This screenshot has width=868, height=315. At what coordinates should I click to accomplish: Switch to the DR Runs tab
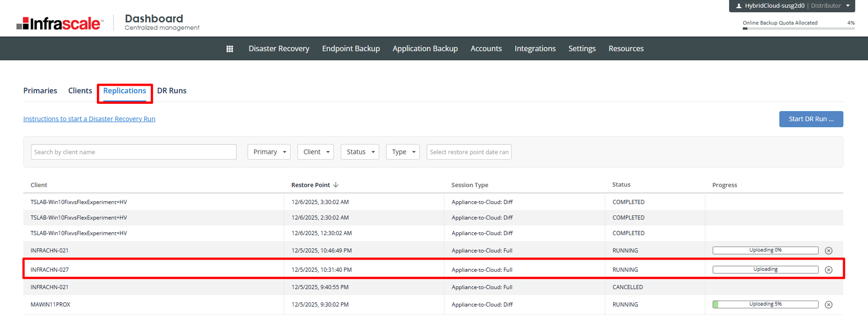tap(172, 91)
